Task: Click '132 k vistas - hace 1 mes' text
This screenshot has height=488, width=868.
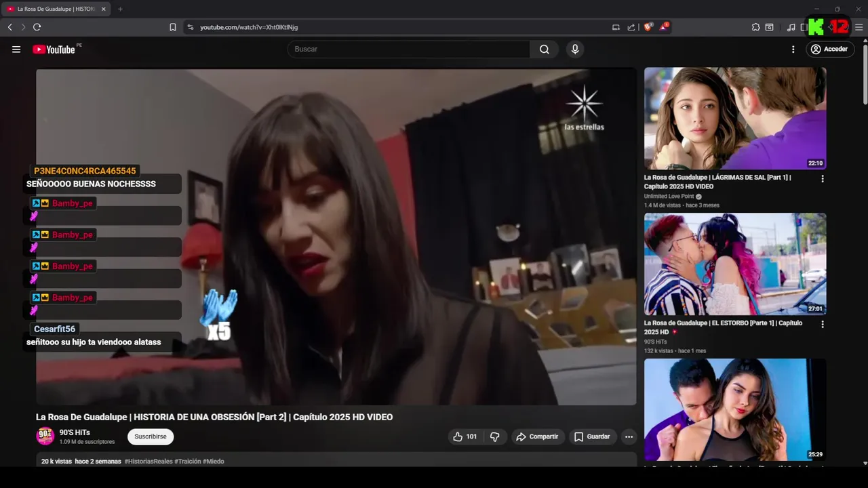Action: 675,351
